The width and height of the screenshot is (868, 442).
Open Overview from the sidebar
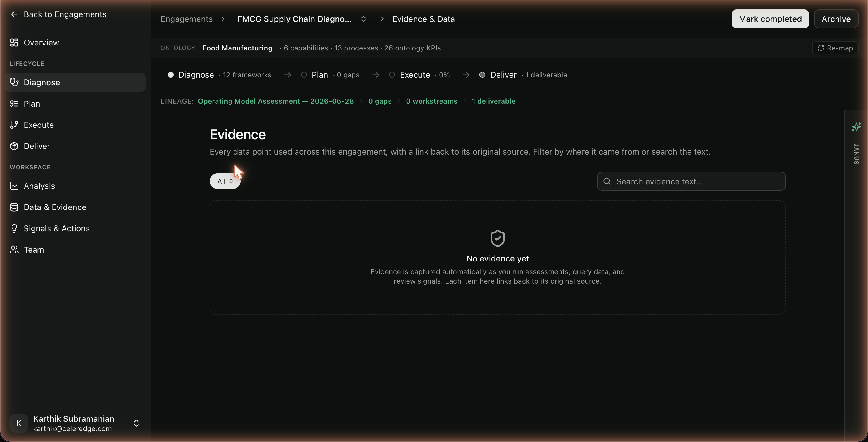tap(75, 43)
